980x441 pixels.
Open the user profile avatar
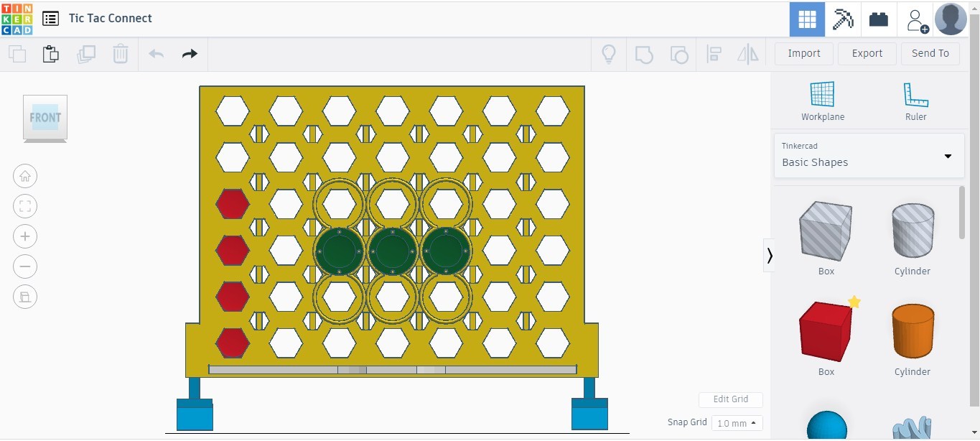951,19
